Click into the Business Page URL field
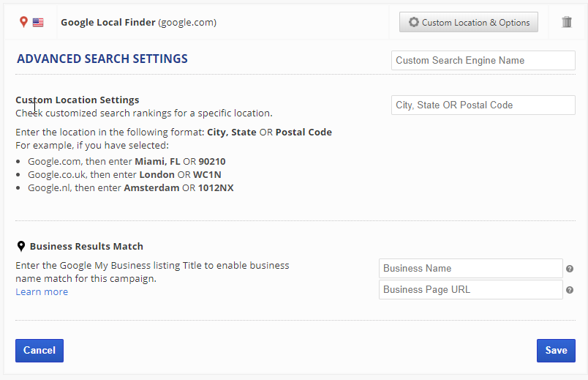This screenshot has height=380, width=588. click(x=470, y=290)
